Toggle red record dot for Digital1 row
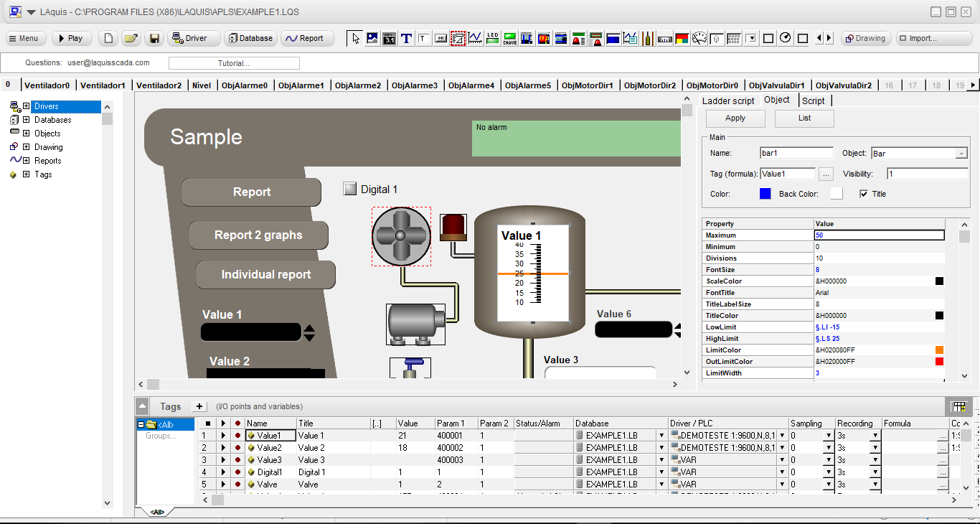 (x=237, y=472)
